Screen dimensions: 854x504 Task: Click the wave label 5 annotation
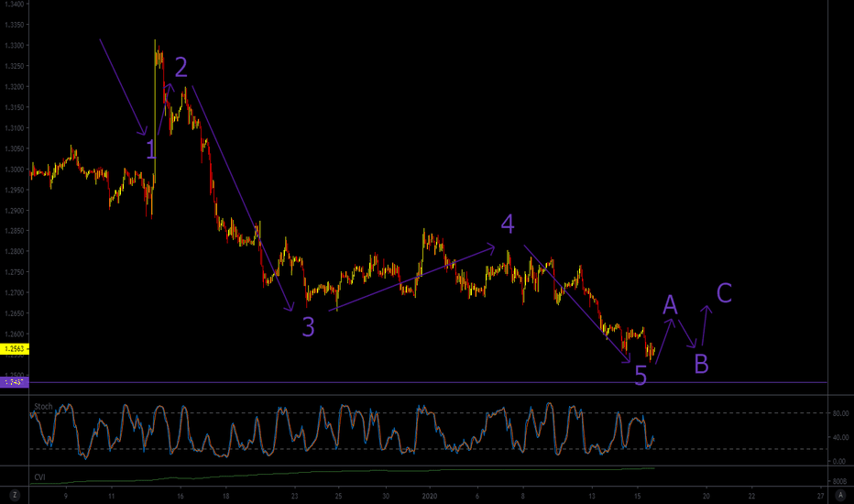640,376
